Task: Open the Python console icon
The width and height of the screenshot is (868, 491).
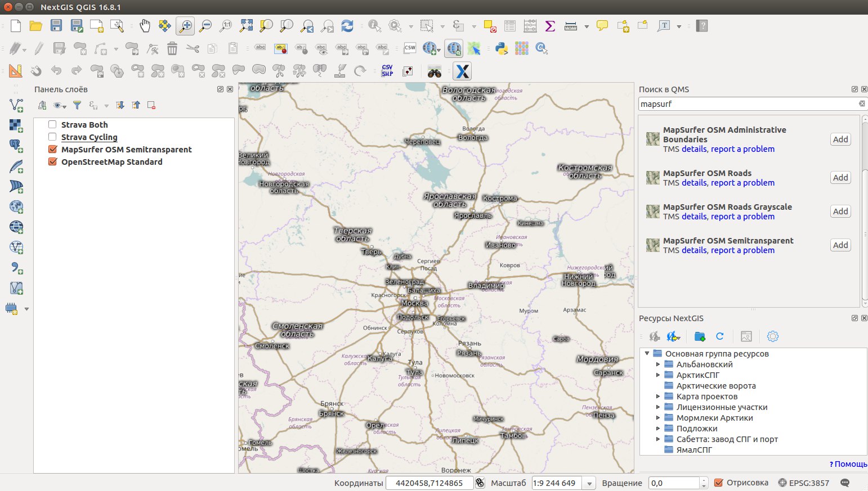Action: 502,49
